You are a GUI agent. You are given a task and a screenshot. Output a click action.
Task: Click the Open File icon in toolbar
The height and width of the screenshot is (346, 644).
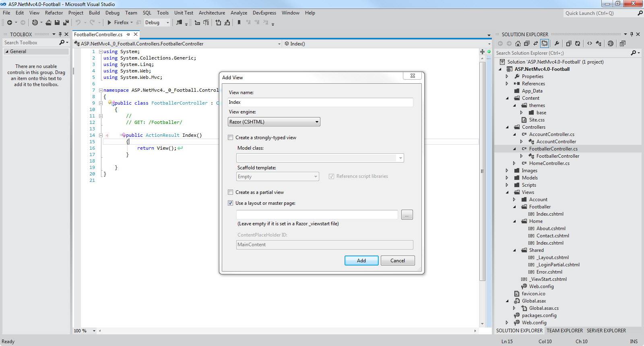click(x=48, y=23)
